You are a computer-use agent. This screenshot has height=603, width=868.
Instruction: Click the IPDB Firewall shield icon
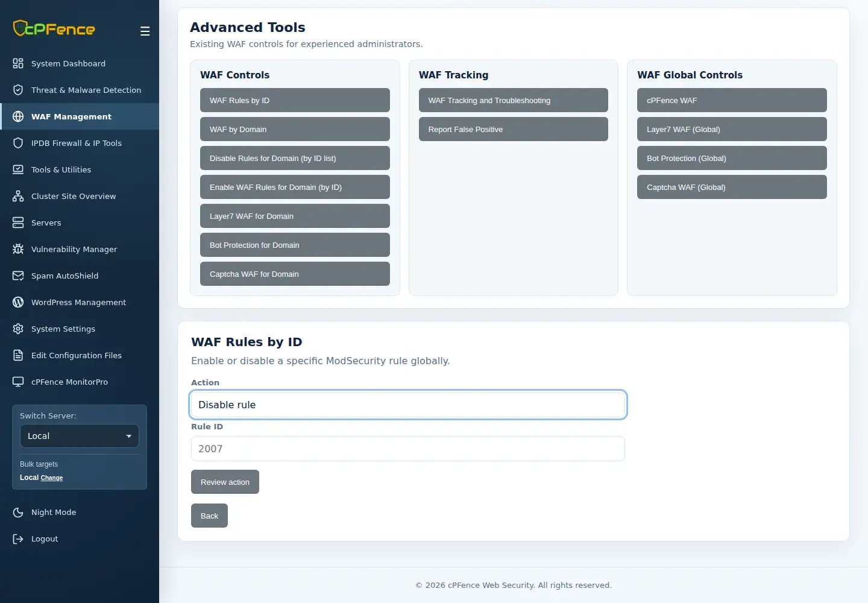(x=18, y=143)
